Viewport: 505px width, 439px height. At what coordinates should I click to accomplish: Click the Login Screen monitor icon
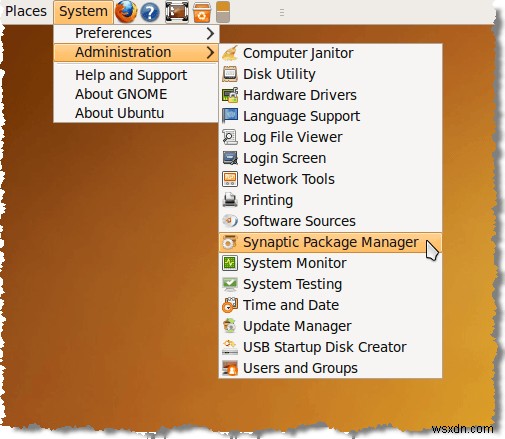230,158
